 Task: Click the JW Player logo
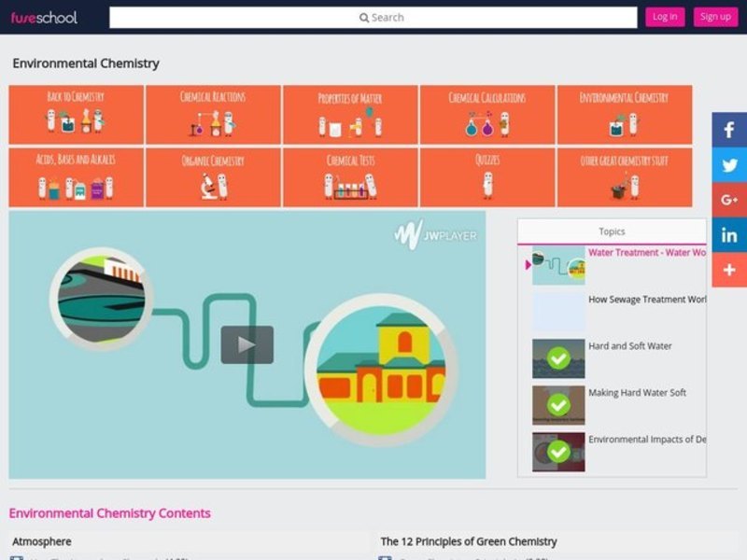(435, 235)
